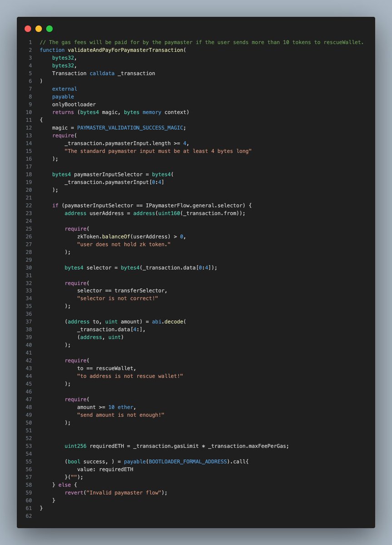This screenshot has height=545, width=392.
Task: Click line number 22 in the gutter
Action: (x=30, y=205)
